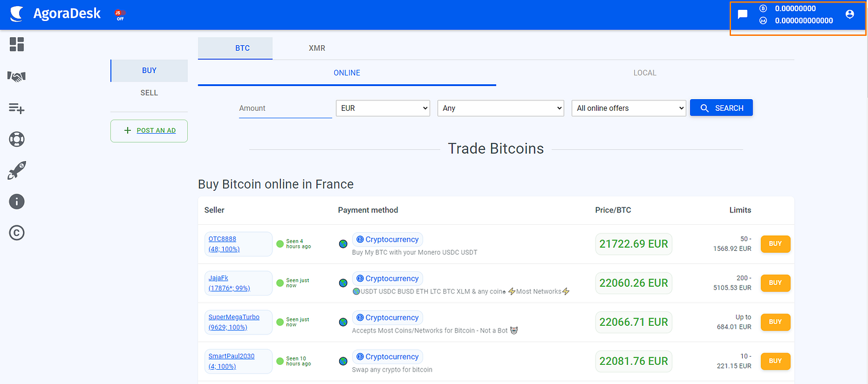Open the chat messages icon
Screen dimensions: 868x384
pyautogui.click(x=743, y=14)
